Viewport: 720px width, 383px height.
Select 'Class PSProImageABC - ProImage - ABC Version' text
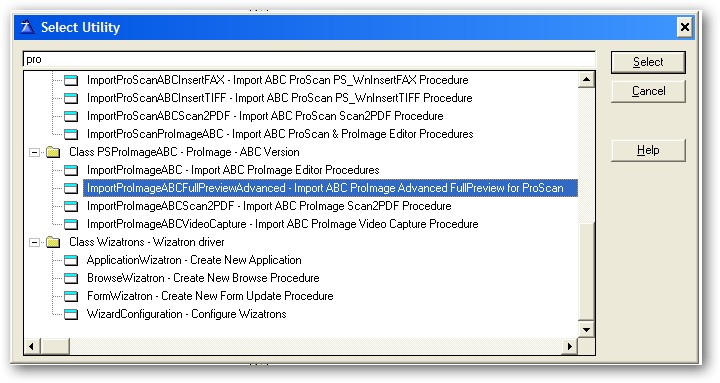[x=184, y=152]
